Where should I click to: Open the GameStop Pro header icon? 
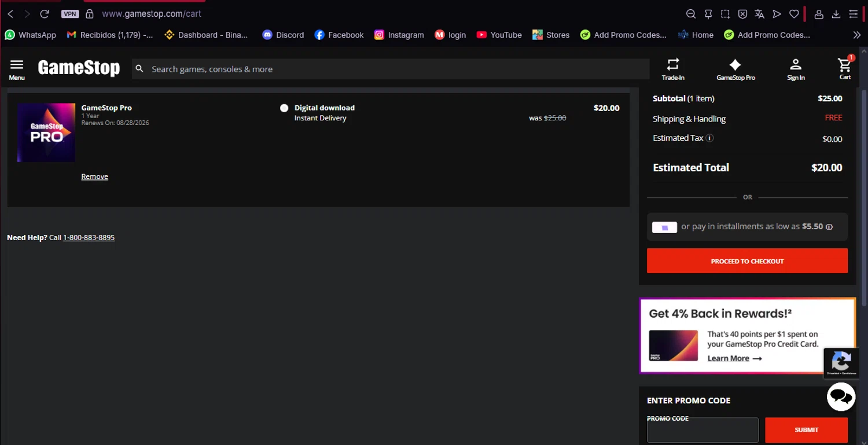coord(735,69)
